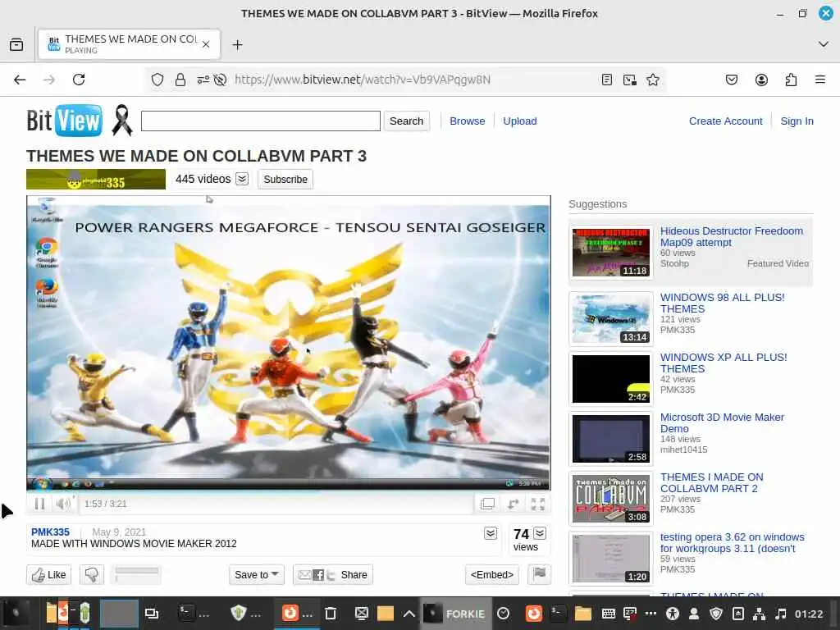Expand the 445 videos dropdown

click(242, 179)
